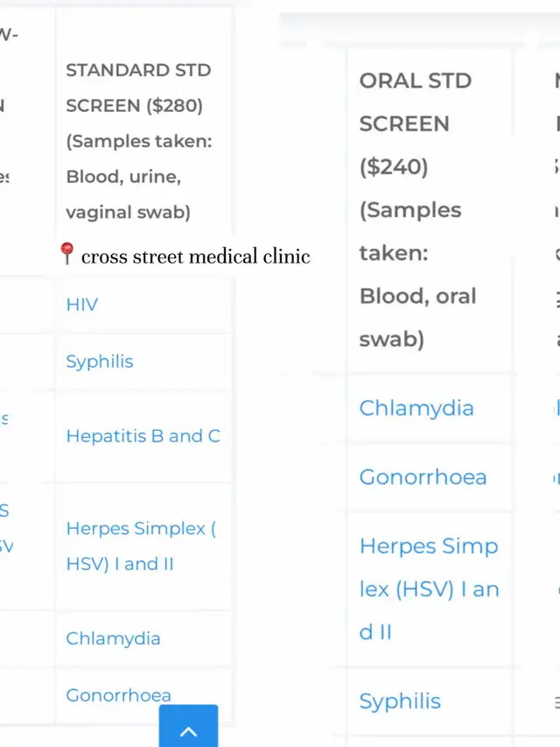Select the ($240) price text in oral header
The height and width of the screenshot is (747, 560).
coord(394,166)
